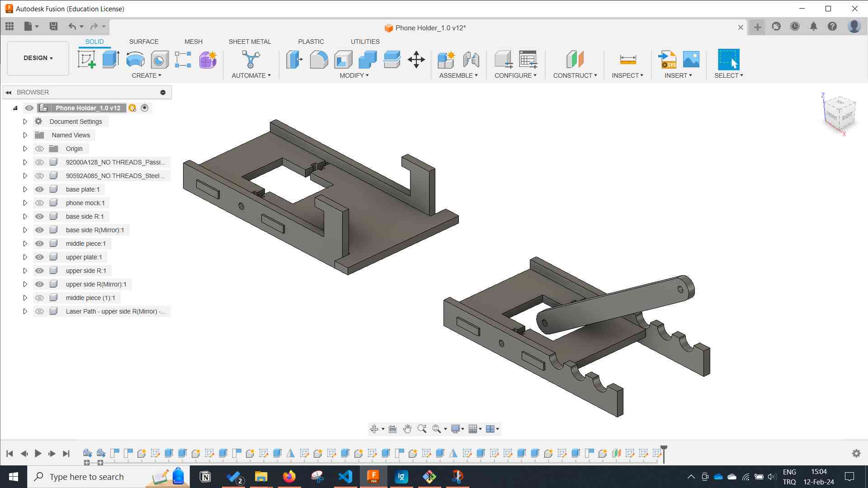Select the Create Form tool
This screenshot has width=868, height=488.
(x=208, y=59)
